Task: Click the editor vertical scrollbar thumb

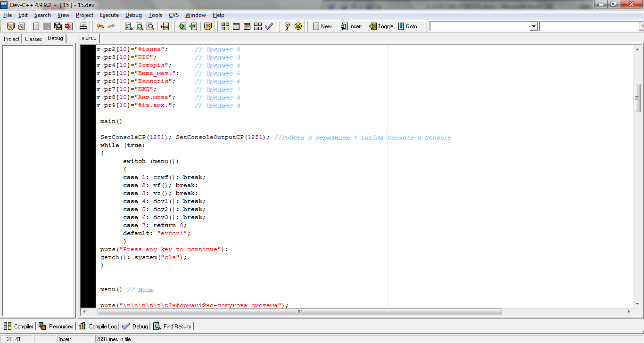Action: [x=638, y=98]
